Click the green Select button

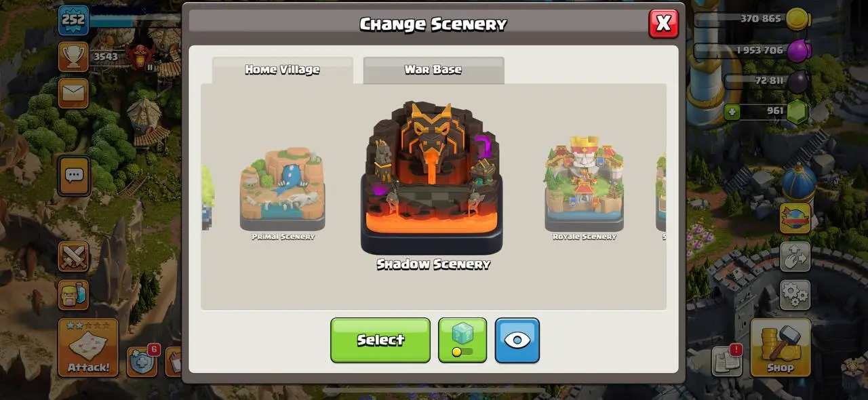pos(380,340)
